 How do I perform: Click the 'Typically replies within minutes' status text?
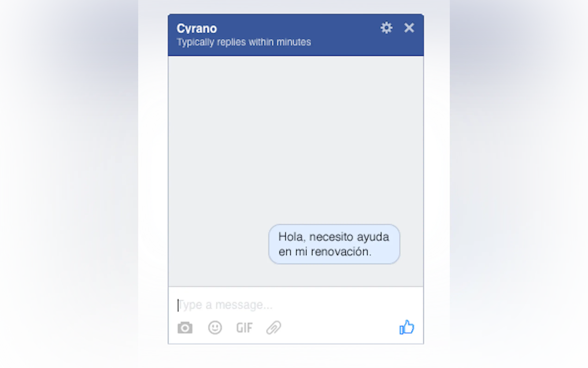click(x=244, y=42)
